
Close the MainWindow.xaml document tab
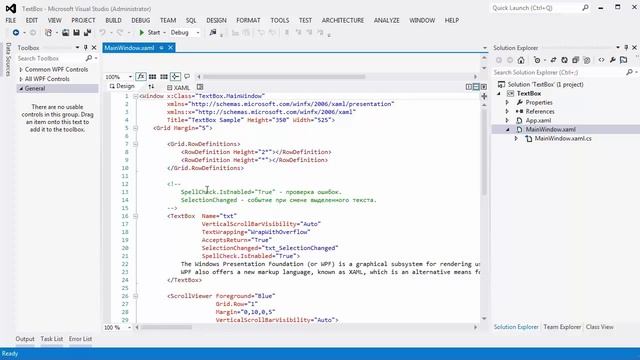click(171, 48)
